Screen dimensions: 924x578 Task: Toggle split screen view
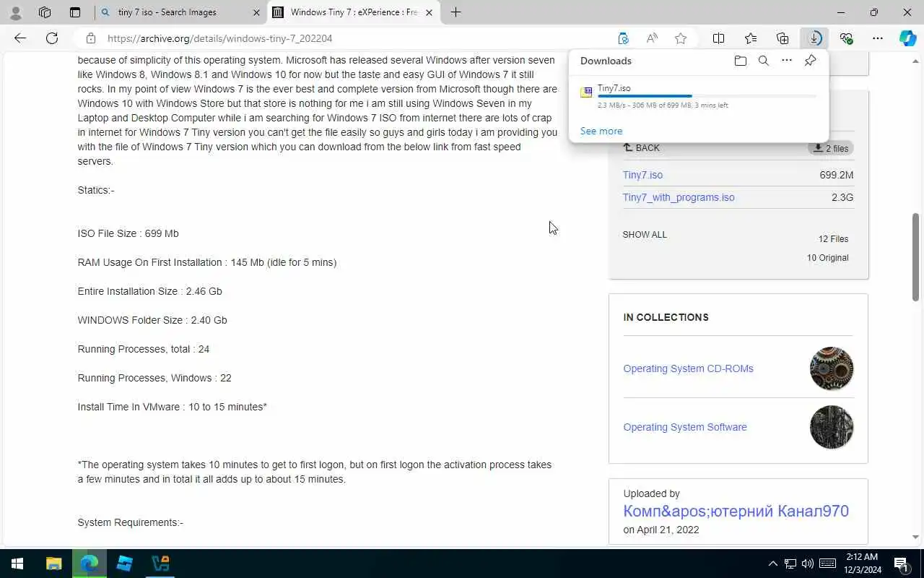pos(719,38)
